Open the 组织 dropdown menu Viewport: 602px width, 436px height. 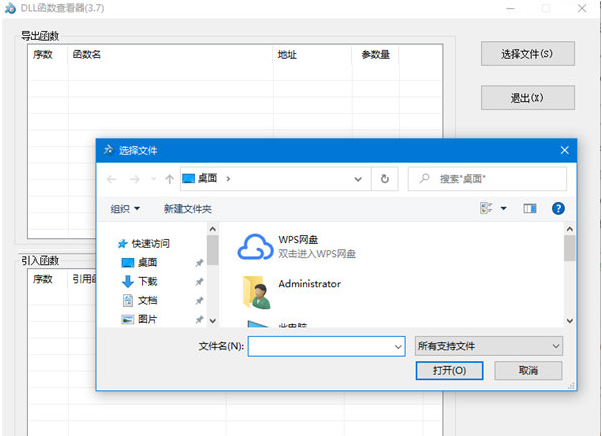125,209
